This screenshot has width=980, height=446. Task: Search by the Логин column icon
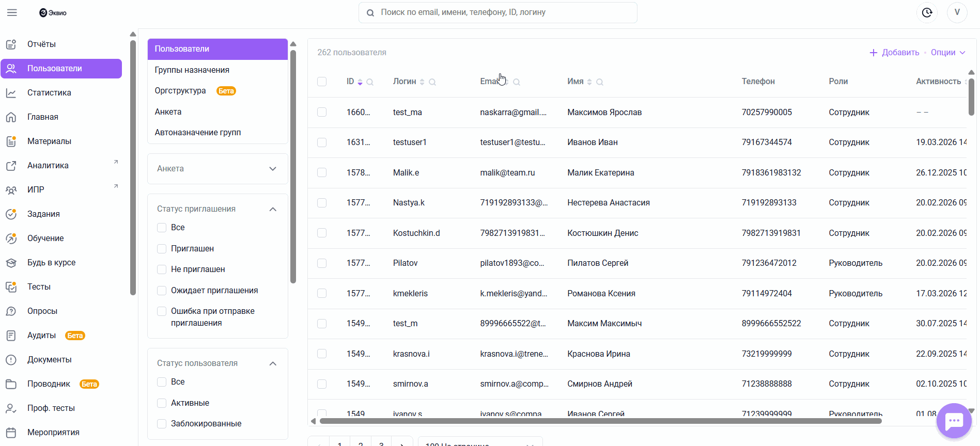tap(432, 82)
